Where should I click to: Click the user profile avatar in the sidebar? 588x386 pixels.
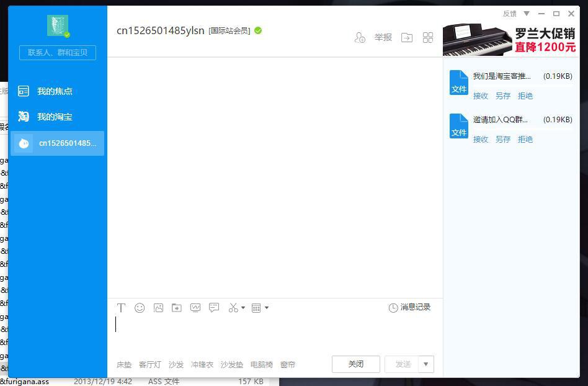58,25
